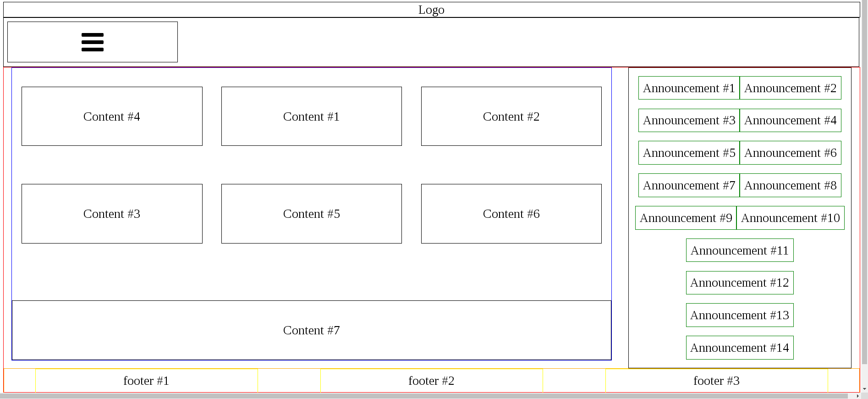Screen dimensions: 868x399
Task: Click Announcement #6
Action: pyautogui.click(x=790, y=153)
